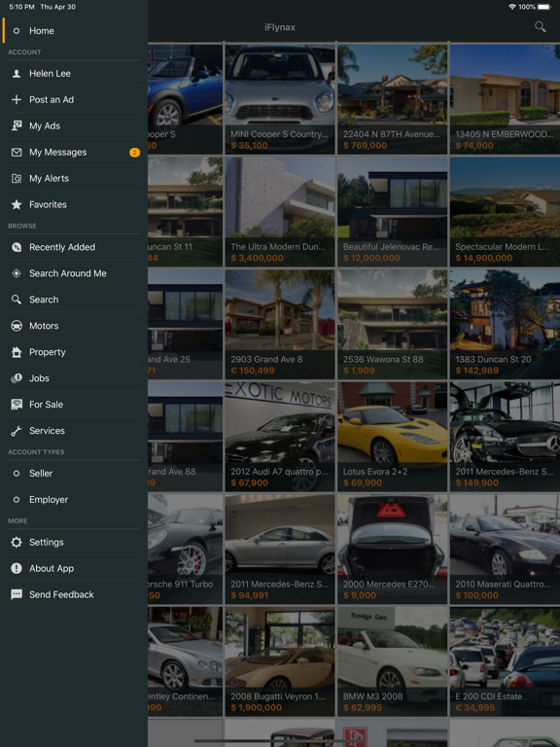
Task: Click the Helen Lee profile icon
Action: coord(17,74)
